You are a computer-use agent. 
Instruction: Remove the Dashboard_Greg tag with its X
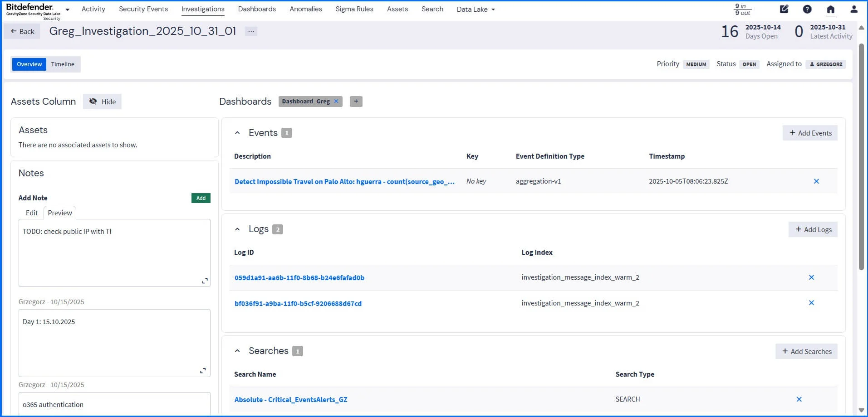[336, 101]
